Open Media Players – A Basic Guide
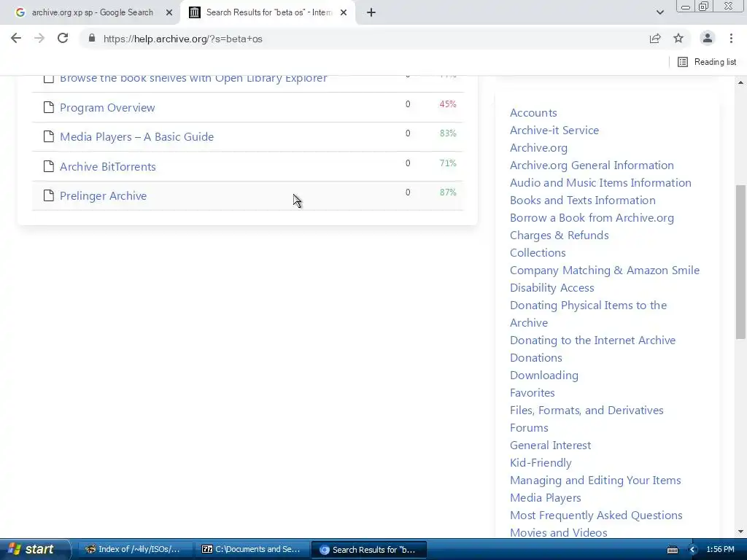Viewport: 747px width, 560px height. [136, 136]
